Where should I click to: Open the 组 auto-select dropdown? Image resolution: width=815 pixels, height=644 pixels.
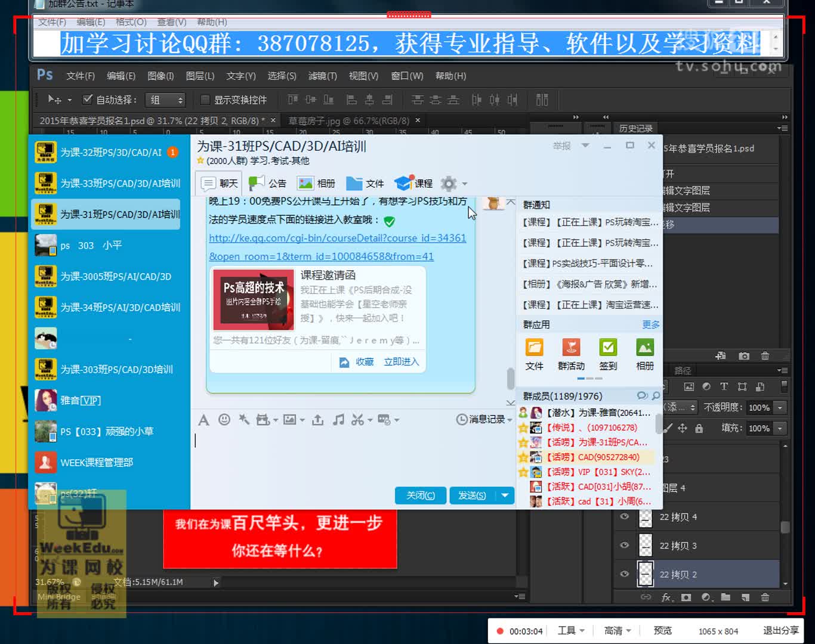pyautogui.click(x=165, y=100)
